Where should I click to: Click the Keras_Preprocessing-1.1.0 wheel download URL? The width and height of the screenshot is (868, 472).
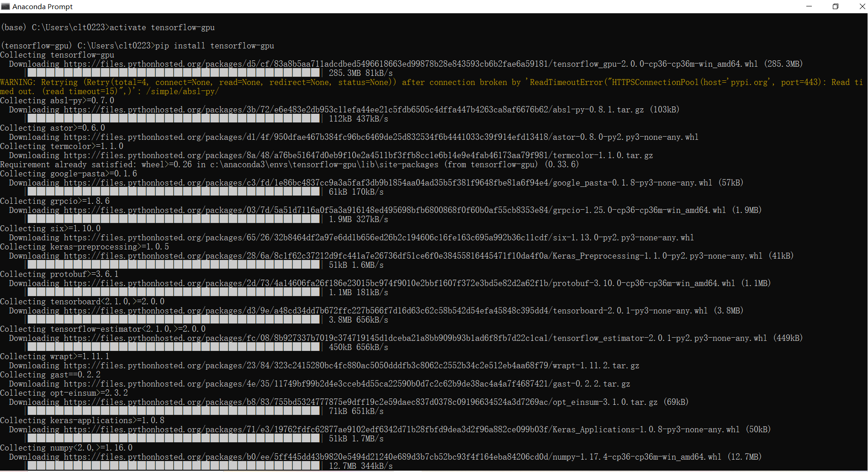point(413,256)
